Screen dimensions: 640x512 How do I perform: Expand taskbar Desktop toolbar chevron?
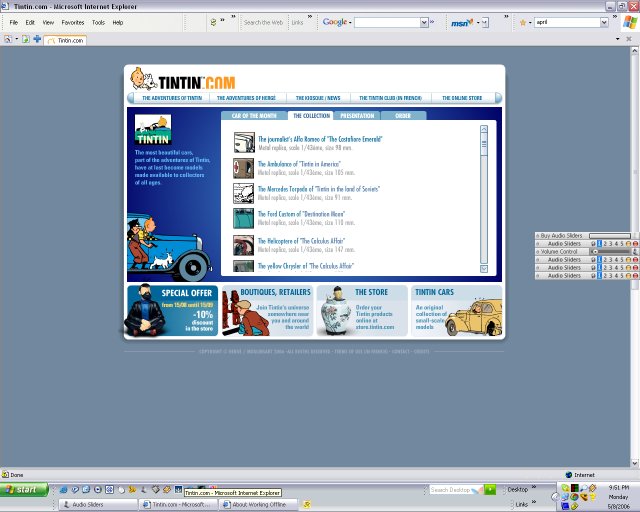click(534, 487)
